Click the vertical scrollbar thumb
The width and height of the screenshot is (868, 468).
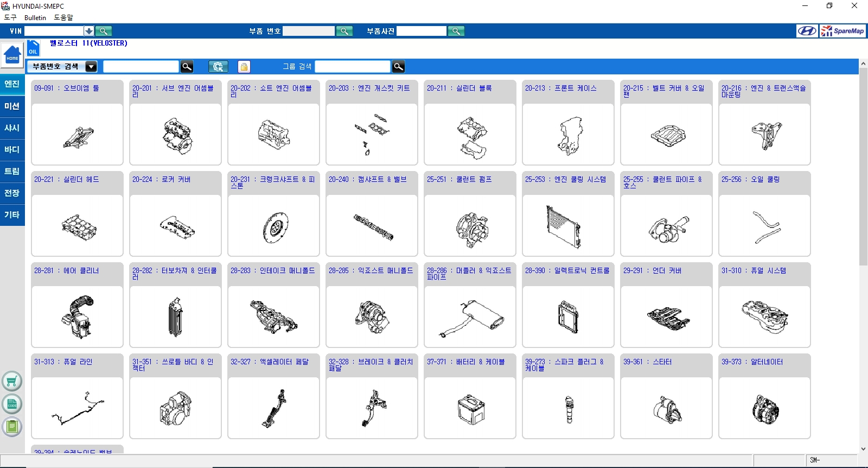863,166
